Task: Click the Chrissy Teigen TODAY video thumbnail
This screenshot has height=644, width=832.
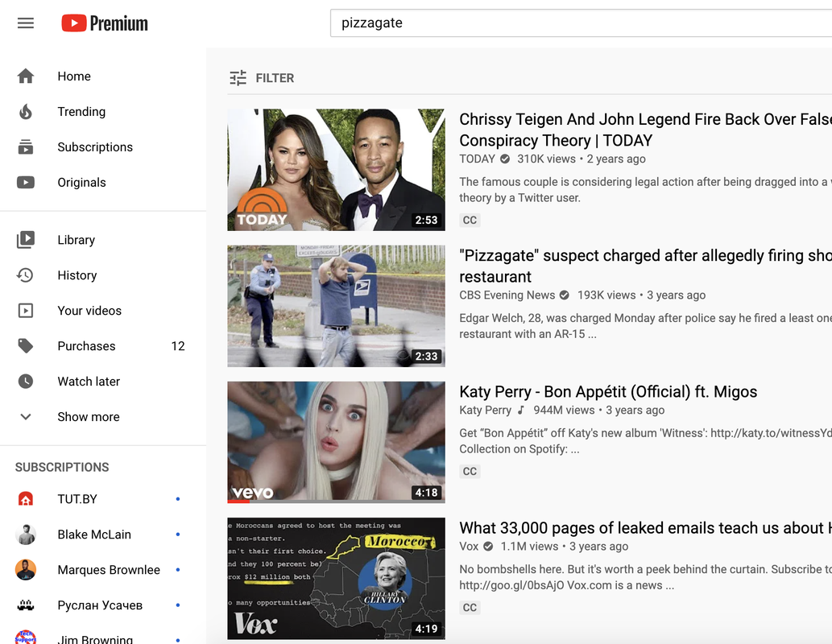Action: pos(336,170)
